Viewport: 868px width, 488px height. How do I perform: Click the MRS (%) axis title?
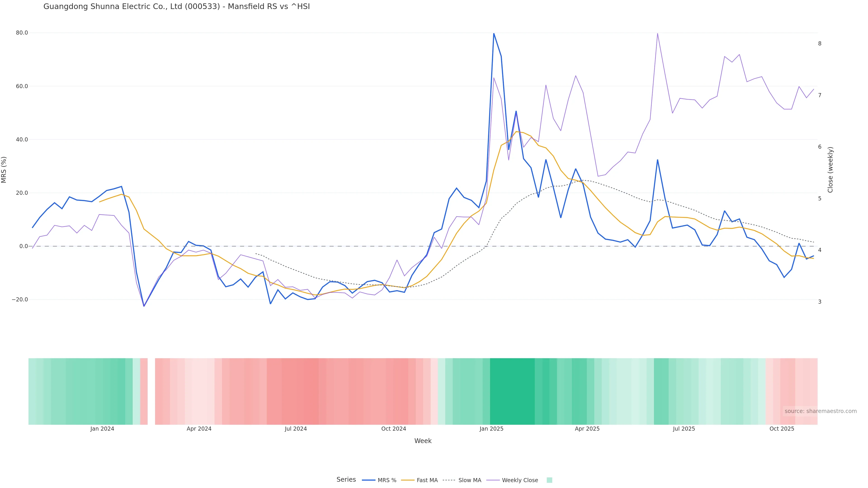click(x=4, y=170)
